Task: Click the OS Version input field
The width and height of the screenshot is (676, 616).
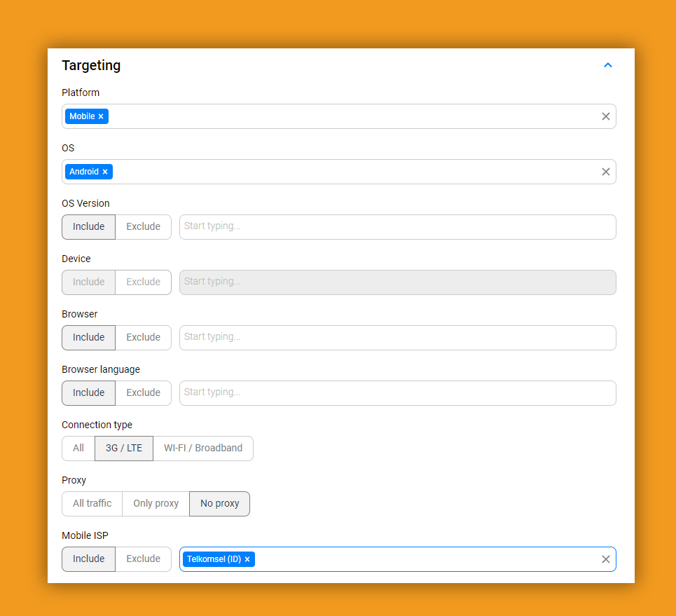Action: 397,227
